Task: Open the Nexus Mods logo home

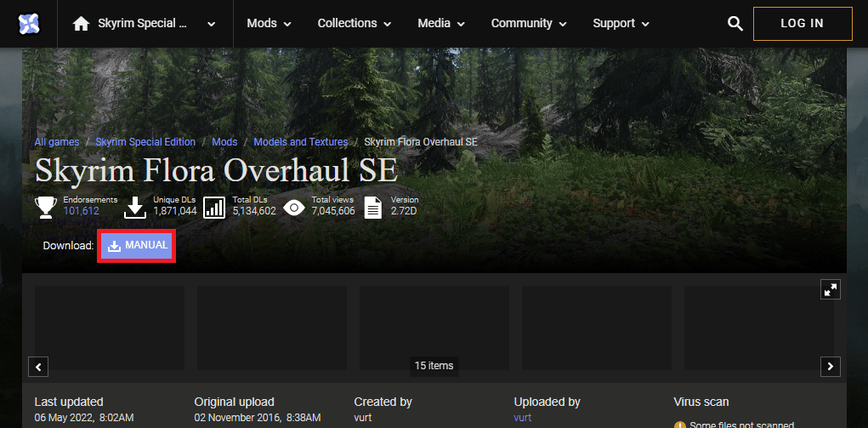Action: click(x=29, y=24)
